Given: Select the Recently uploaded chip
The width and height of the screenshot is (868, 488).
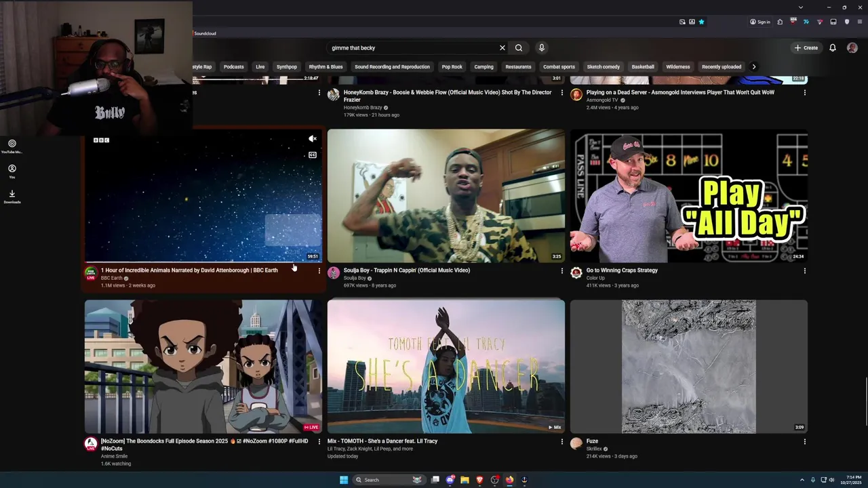Looking at the screenshot, I should [x=722, y=66].
